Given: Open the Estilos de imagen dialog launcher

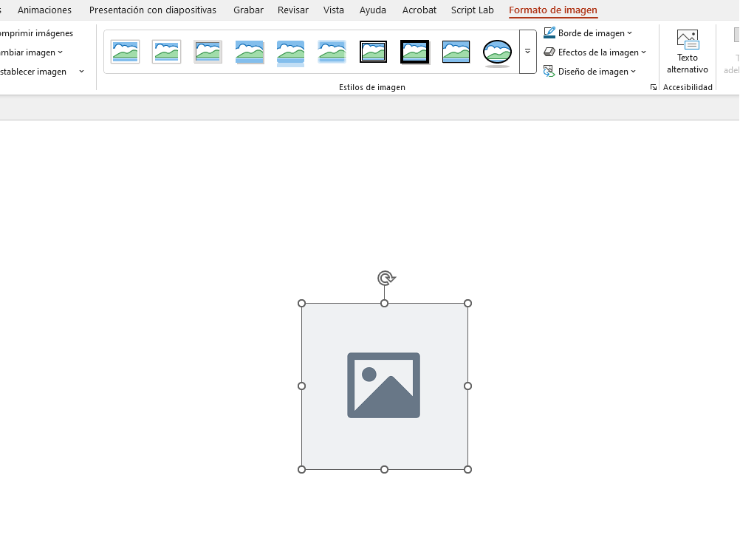Looking at the screenshot, I should (653, 87).
